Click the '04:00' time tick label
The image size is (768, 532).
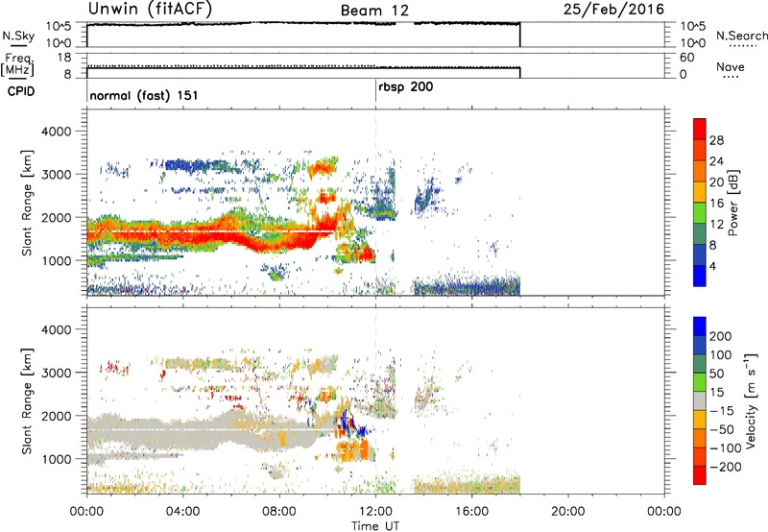coord(182,512)
